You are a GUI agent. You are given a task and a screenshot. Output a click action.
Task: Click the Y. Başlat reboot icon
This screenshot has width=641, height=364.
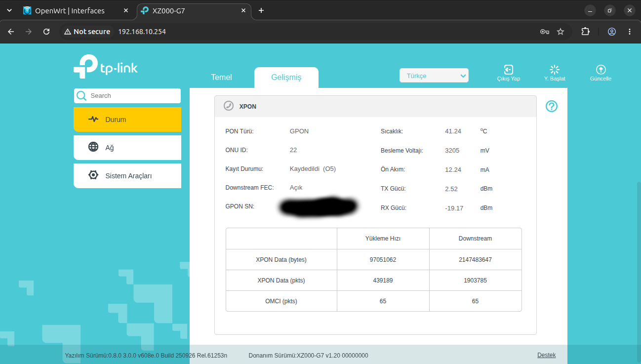click(555, 70)
